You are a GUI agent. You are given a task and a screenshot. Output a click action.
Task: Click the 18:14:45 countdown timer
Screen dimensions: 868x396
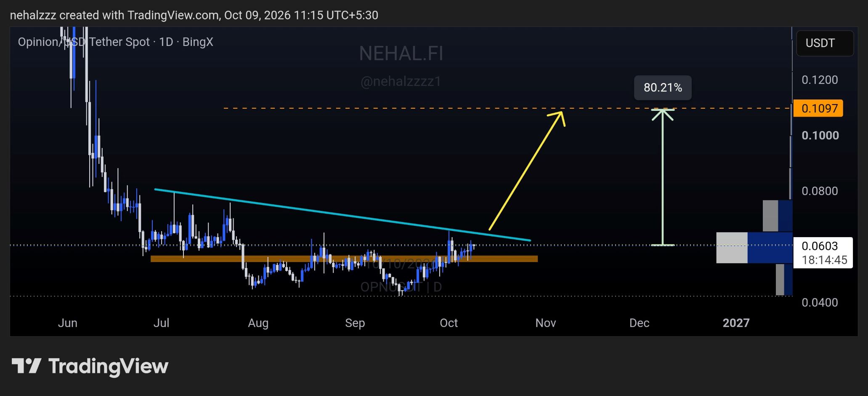824,260
